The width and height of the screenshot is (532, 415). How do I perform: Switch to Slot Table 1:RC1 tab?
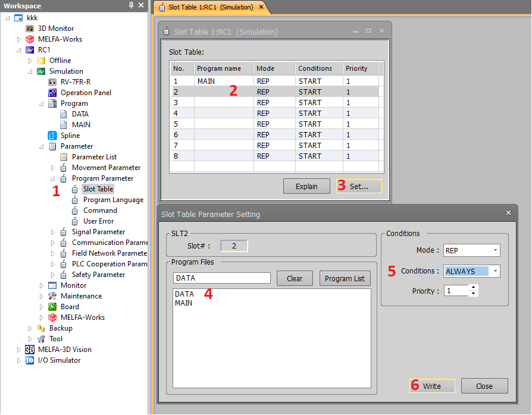point(210,7)
